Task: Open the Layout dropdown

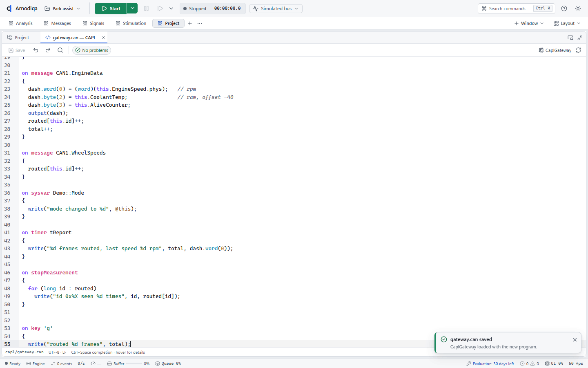Action: (567, 23)
